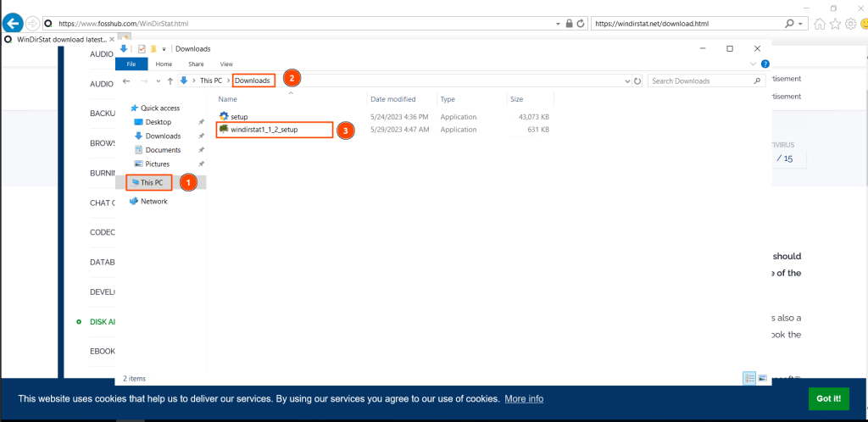Open the View ribbon tab
This screenshot has height=422, width=868.
coord(226,64)
